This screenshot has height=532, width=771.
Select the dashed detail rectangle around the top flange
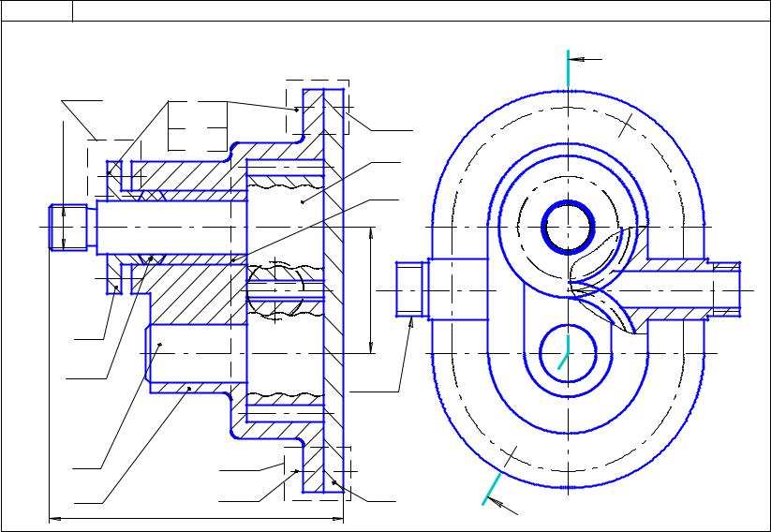pos(318,107)
